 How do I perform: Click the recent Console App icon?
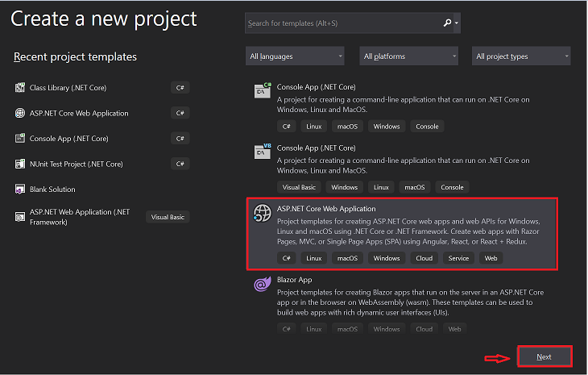20,139
